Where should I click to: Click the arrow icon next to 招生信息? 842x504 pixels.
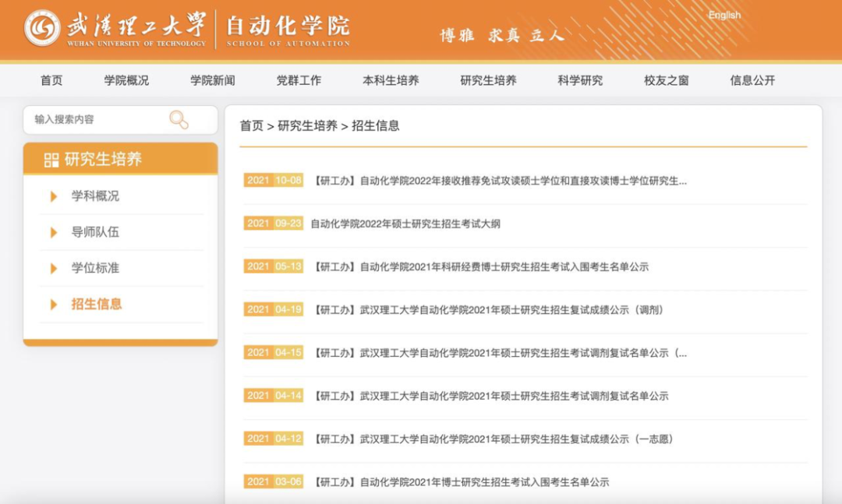click(54, 305)
